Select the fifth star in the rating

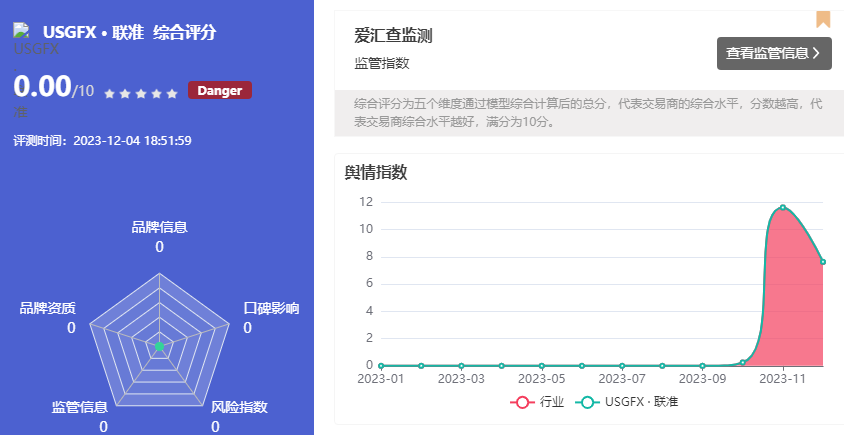172,93
